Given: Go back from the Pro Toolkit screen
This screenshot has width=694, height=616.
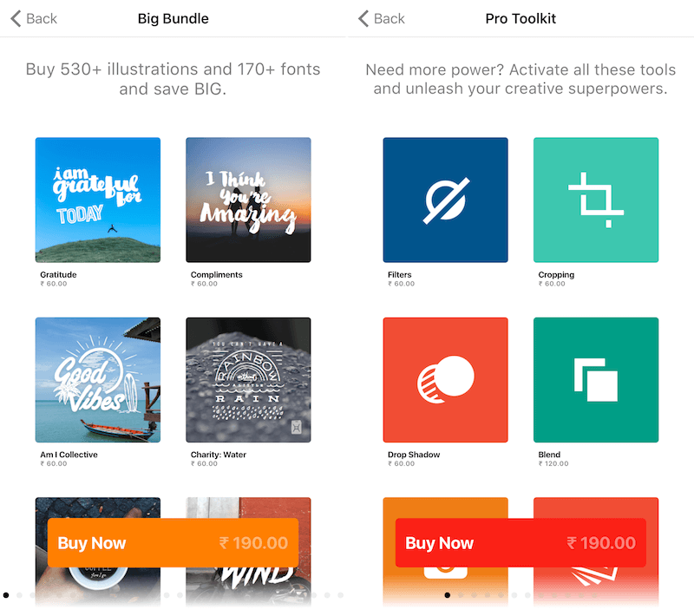Looking at the screenshot, I should click(x=381, y=18).
